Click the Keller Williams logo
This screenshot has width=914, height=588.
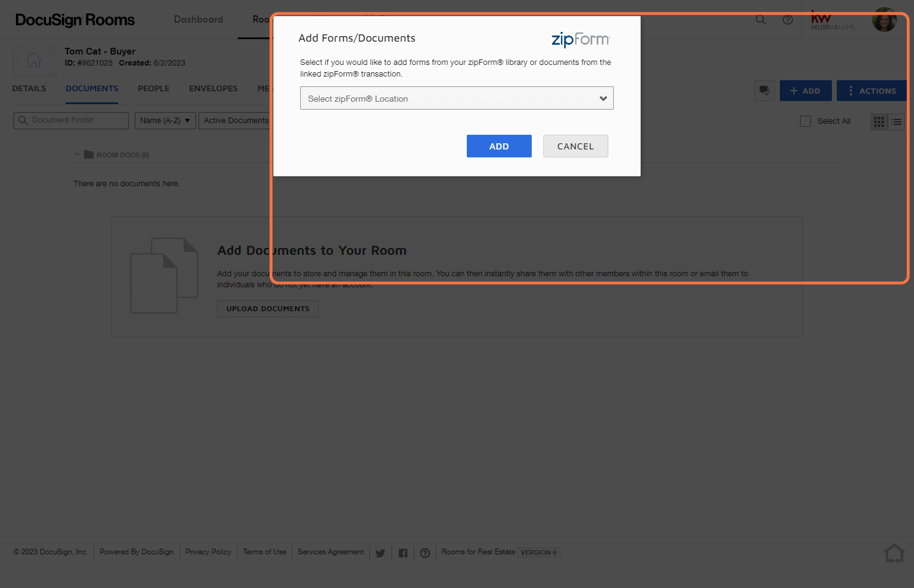(832, 20)
